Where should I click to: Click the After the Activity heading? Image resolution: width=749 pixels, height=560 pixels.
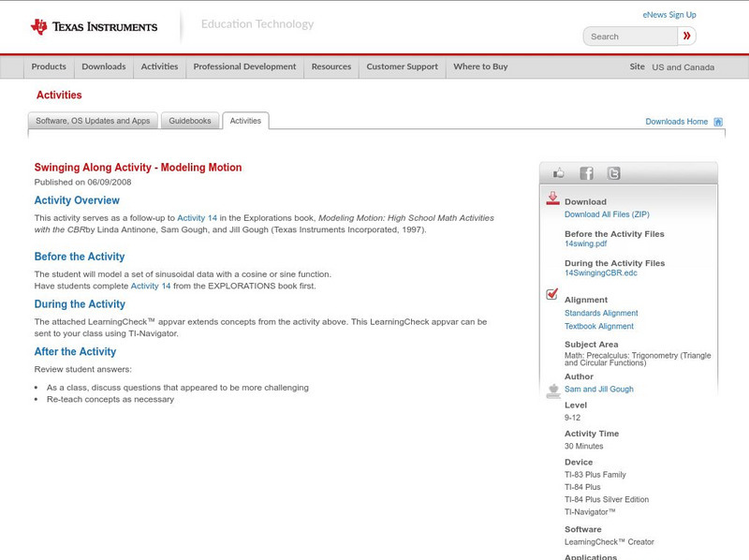point(75,352)
